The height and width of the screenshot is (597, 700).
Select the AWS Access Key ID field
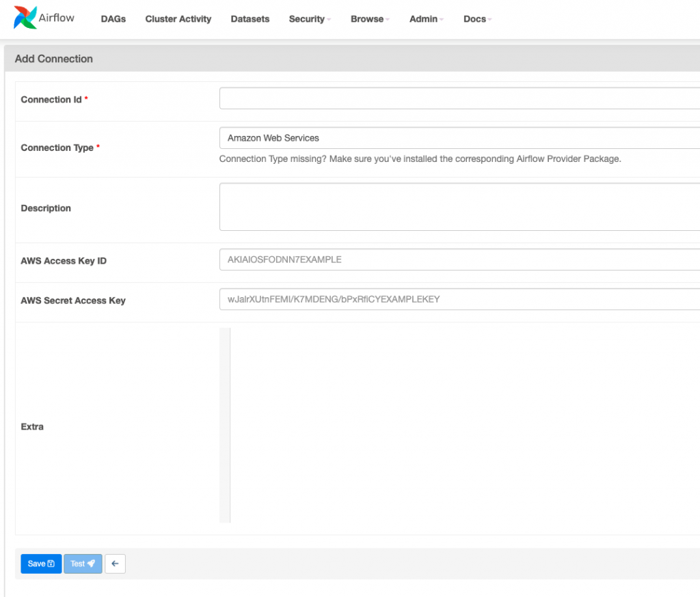(459, 260)
